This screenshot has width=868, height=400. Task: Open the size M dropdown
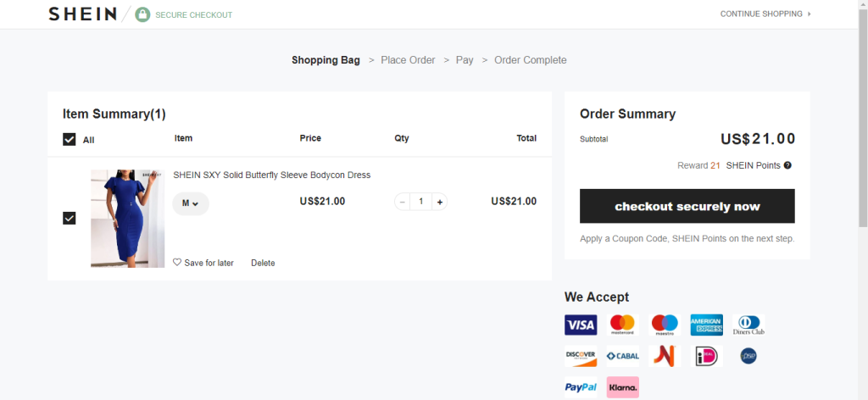click(190, 203)
